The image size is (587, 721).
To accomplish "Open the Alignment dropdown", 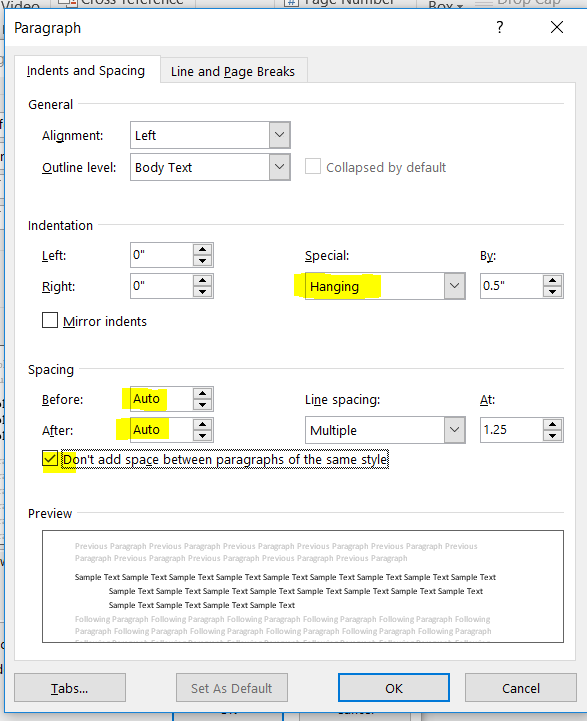I will 279,135.
